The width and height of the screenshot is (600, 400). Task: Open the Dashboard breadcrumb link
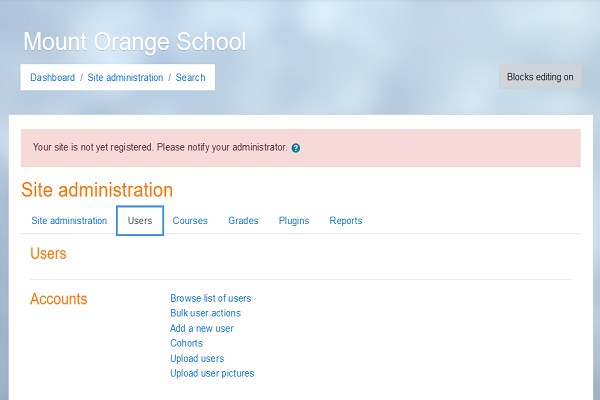[x=52, y=78]
